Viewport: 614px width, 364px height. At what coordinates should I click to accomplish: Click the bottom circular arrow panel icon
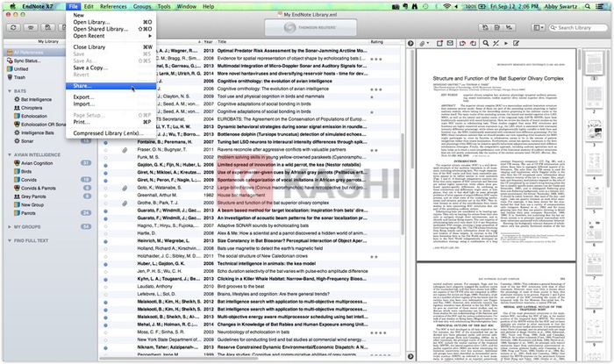(411, 356)
